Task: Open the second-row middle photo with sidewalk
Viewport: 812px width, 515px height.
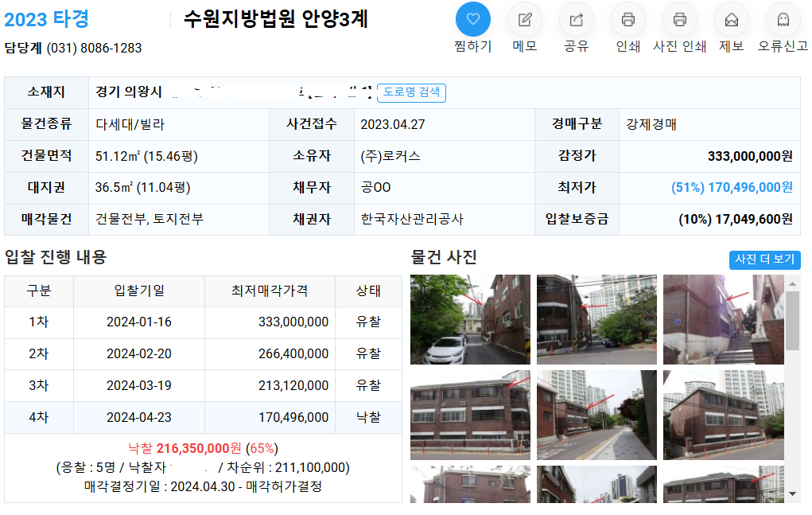Action: pyautogui.click(x=596, y=415)
